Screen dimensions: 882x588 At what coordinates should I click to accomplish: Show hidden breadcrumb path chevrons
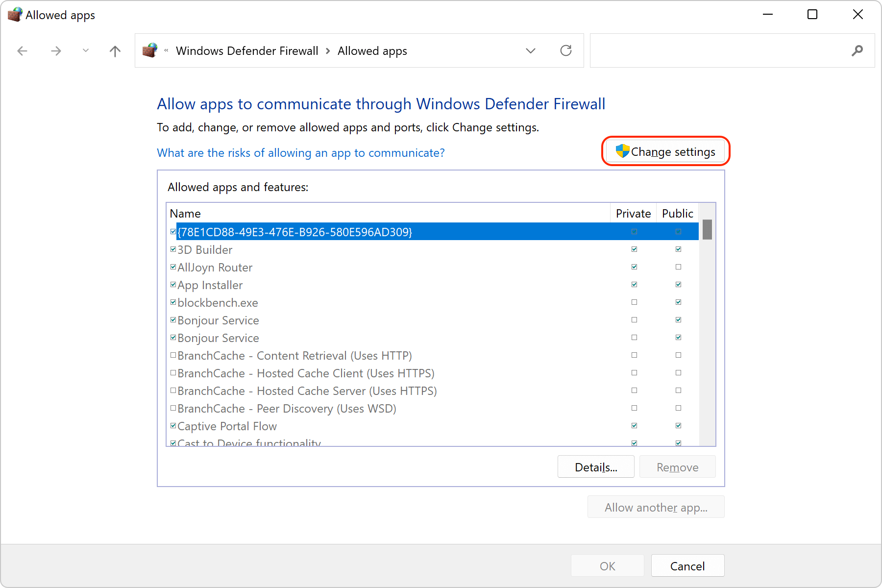(x=166, y=50)
